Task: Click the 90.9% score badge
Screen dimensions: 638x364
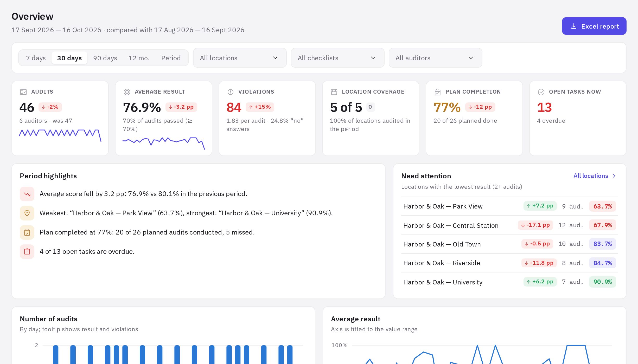Action: [602, 282]
